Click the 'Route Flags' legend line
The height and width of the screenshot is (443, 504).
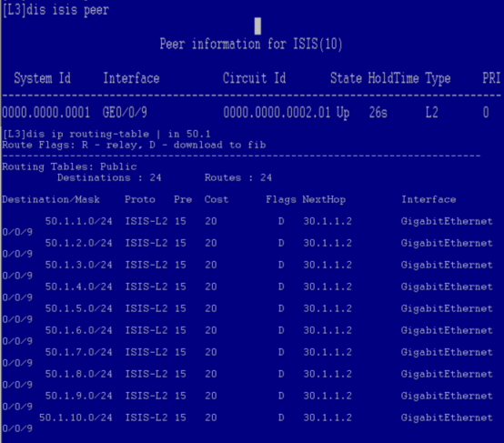click(134, 145)
